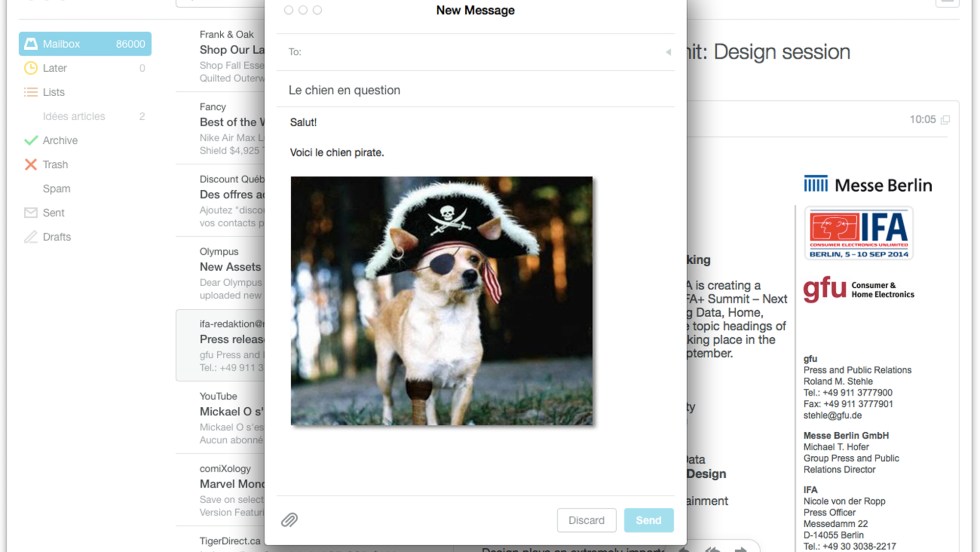Click the Drafts pencil icon

click(x=31, y=237)
